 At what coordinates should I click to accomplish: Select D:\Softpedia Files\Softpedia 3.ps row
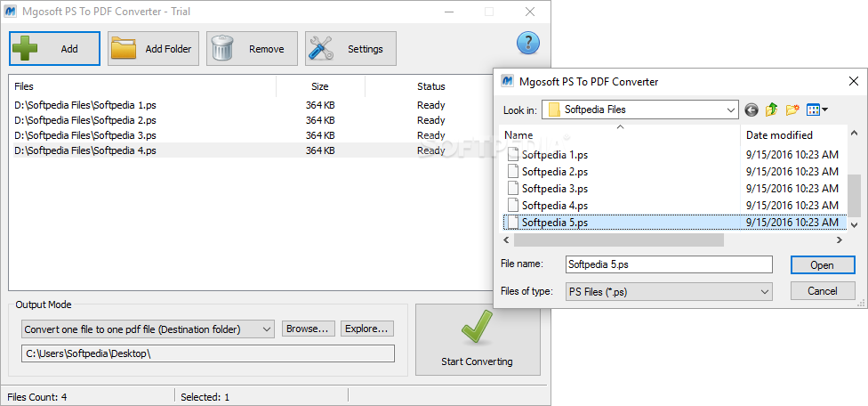point(253,135)
